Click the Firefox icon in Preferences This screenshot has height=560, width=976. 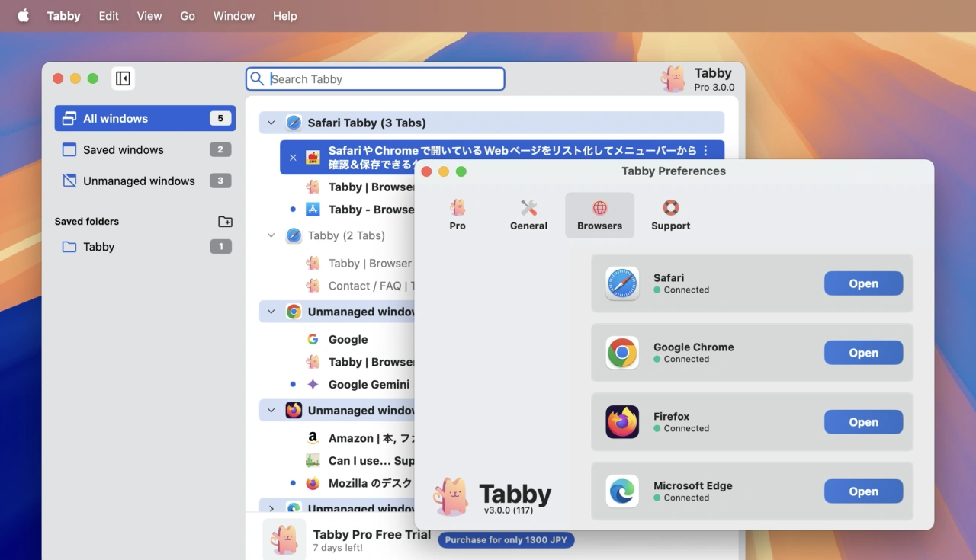click(622, 422)
